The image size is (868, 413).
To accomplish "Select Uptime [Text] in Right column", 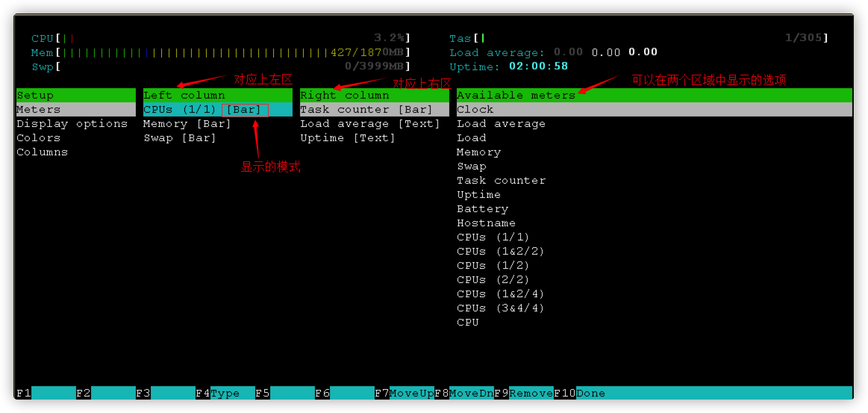I will (x=347, y=138).
